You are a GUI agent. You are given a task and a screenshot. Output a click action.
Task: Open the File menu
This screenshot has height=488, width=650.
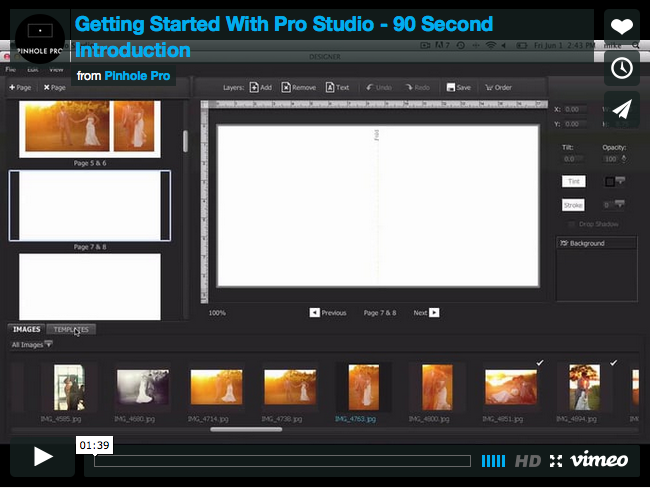11,70
